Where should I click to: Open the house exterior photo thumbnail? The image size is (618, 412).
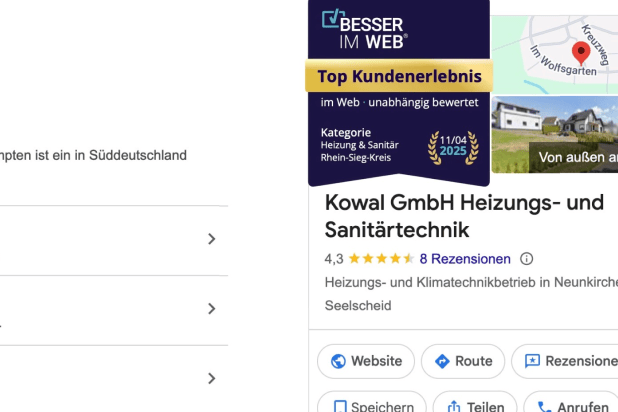[x=556, y=133]
